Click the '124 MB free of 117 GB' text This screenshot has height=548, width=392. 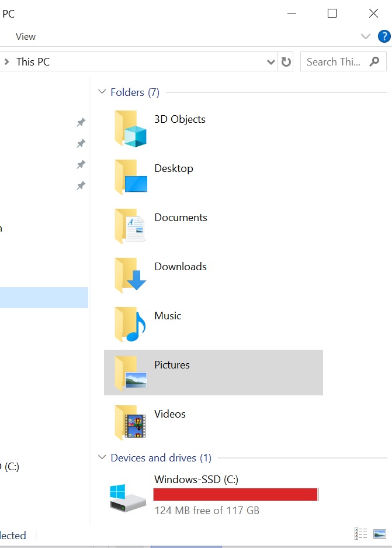[x=207, y=511]
